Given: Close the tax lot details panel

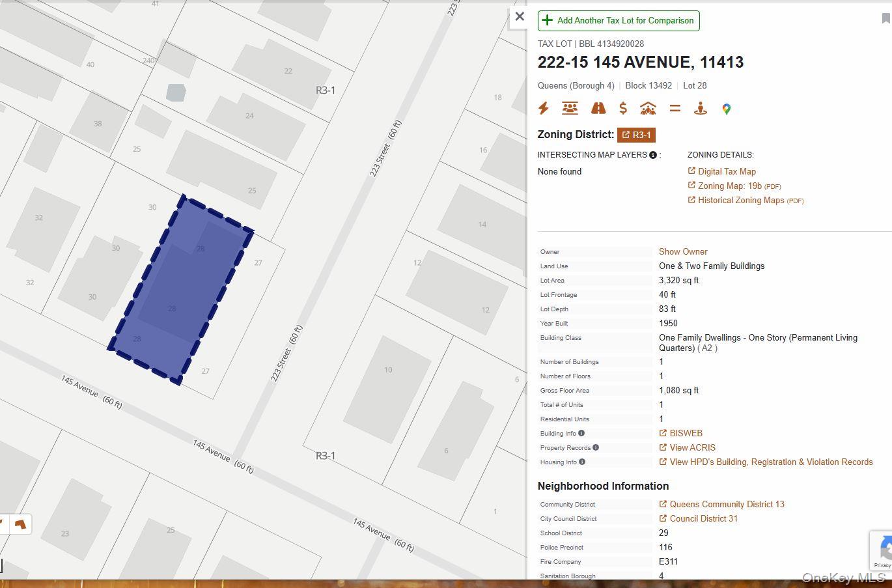Looking at the screenshot, I should point(520,17).
